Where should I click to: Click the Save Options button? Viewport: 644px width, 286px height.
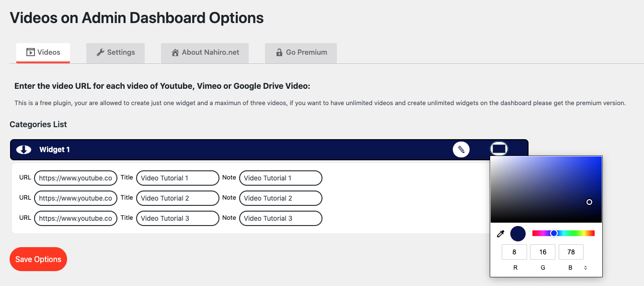pyautogui.click(x=38, y=259)
